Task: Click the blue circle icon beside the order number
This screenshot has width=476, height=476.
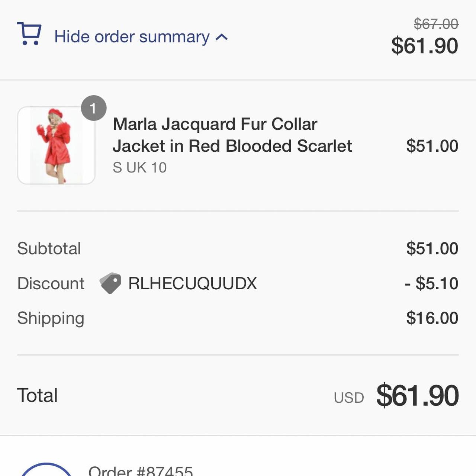Action: click(x=46, y=470)
